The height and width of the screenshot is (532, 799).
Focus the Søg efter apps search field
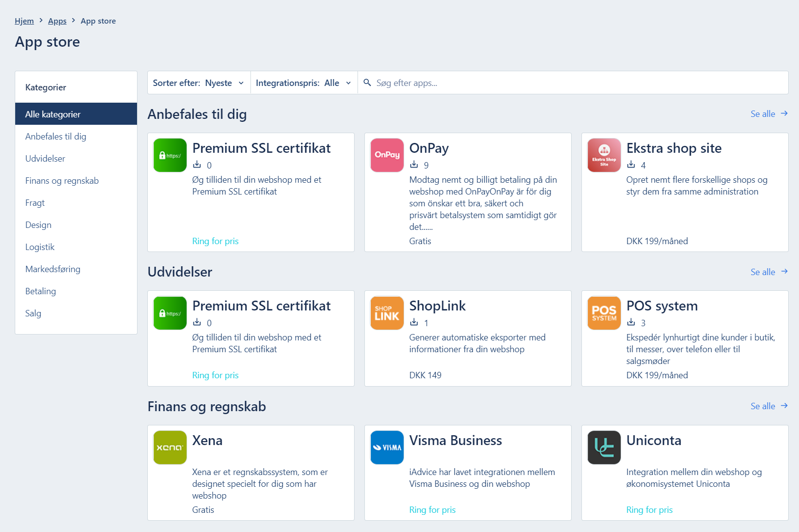(573, 83)
